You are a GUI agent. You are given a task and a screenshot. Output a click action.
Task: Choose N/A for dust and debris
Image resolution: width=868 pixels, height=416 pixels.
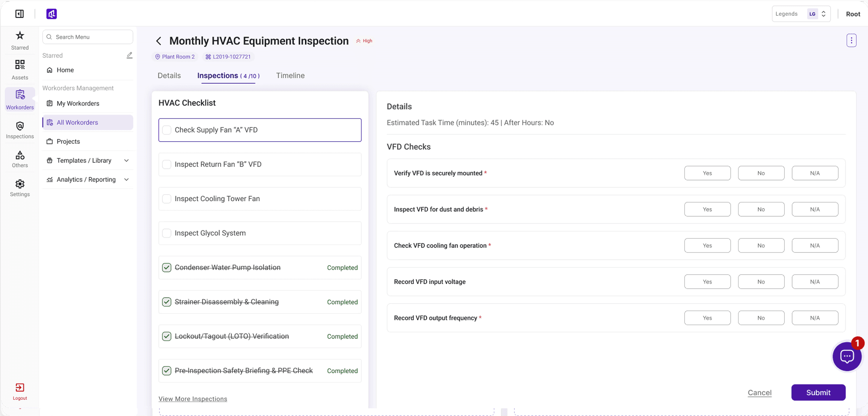pyautogui.click(x=815, y=209)
